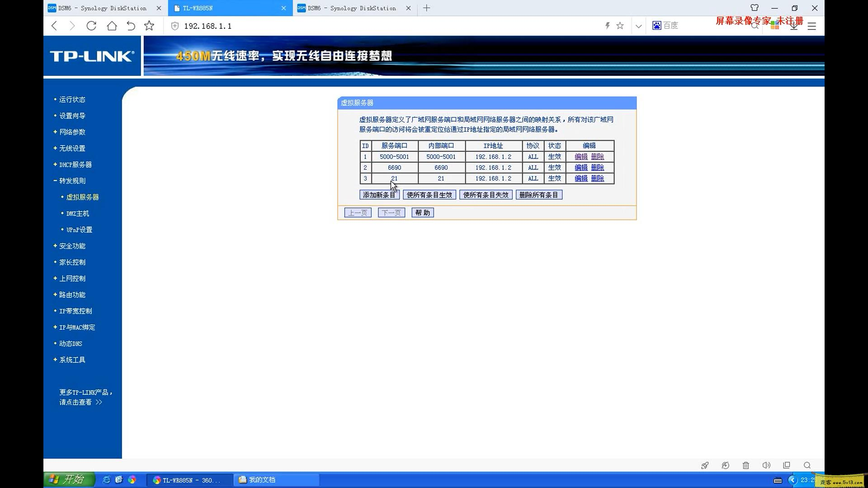
Task: Click 使所有条目失效 button
Action: [486, 195]
